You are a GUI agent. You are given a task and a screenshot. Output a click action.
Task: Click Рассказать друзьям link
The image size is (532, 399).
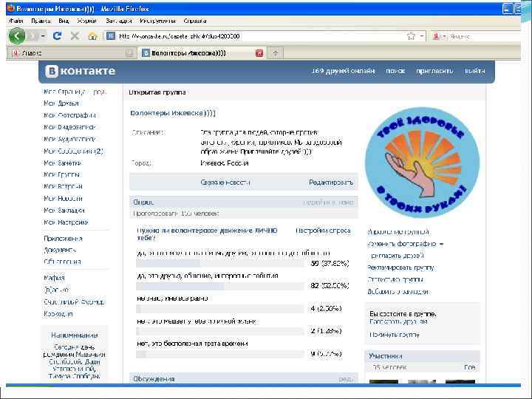tap(398, 321)
